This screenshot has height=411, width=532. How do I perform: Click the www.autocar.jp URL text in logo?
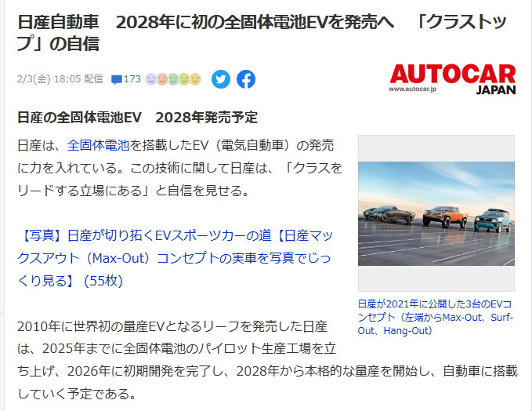pyautogui.click(x=413, y=89)
